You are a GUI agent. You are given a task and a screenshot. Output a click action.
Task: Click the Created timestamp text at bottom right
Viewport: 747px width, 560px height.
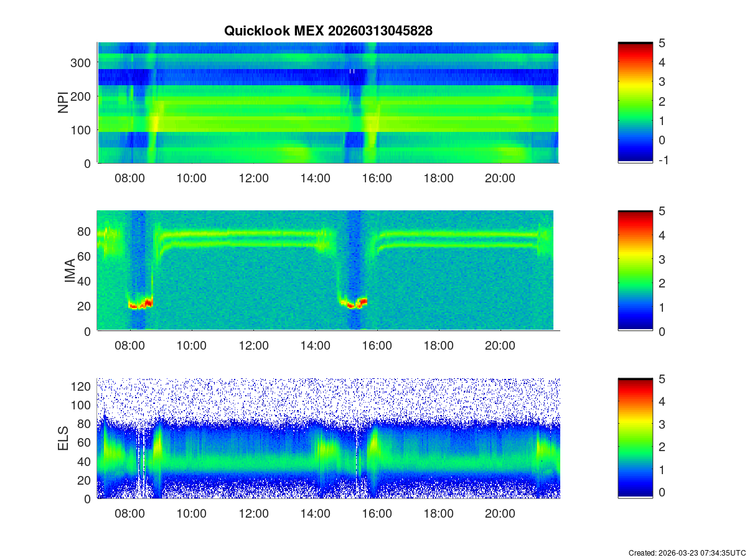point(687,553)
